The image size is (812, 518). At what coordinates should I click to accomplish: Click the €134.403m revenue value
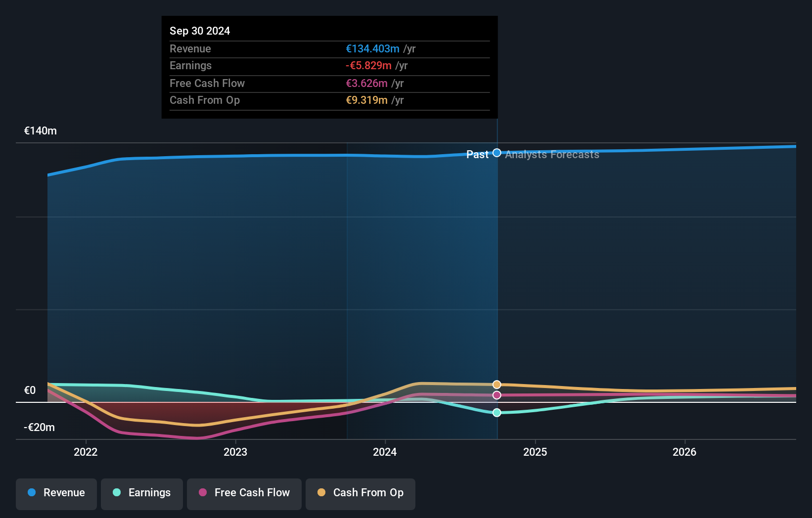point(372,48)
